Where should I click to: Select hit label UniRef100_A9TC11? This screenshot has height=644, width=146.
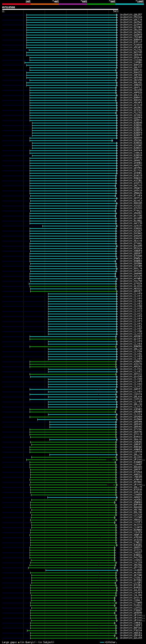click(x=131, y=374)
